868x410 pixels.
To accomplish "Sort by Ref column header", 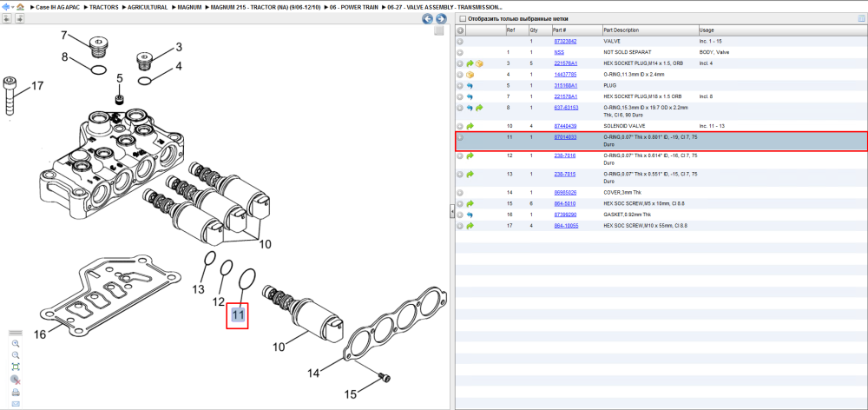I will (516, 30).
